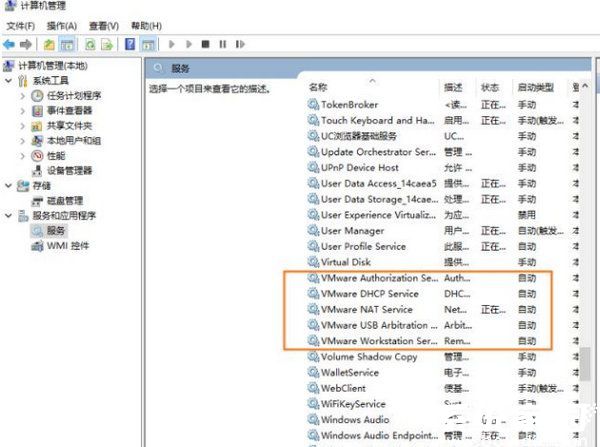Select 设备管理器 in the tree

click(x=69, y=171)
